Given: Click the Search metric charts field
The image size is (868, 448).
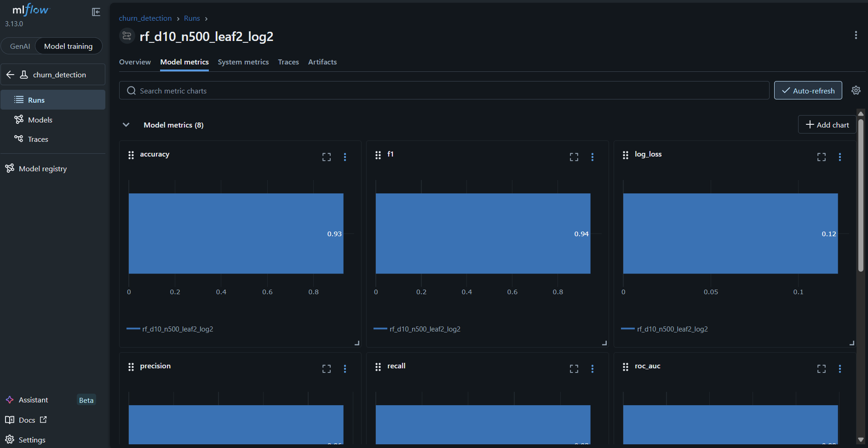Looking at the screenshot, I should pos(444,90).
